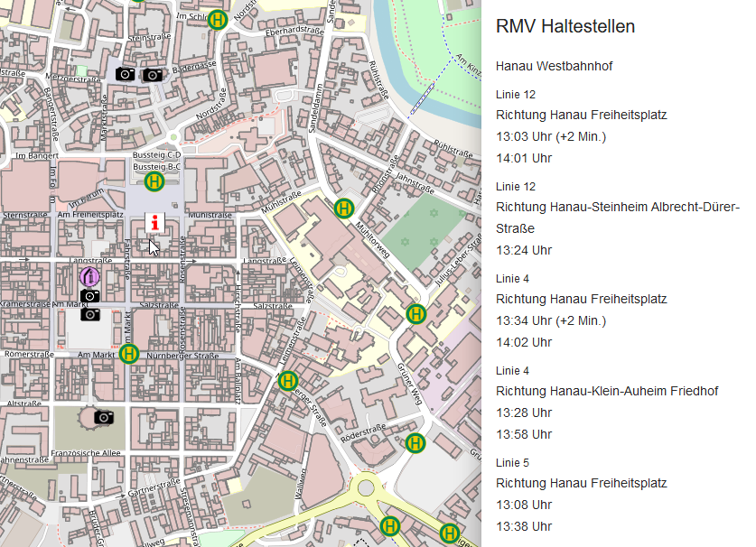
Task: Click the Französische Allee street label
Action: point(85,453)
